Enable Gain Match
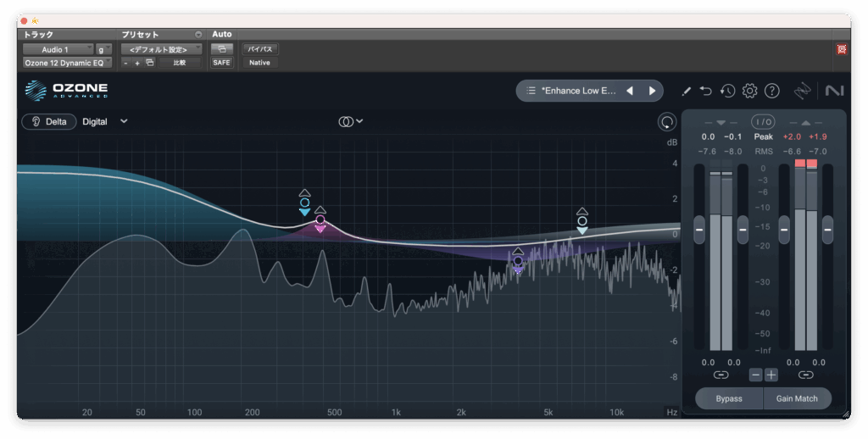 click(x=796, y=398)
